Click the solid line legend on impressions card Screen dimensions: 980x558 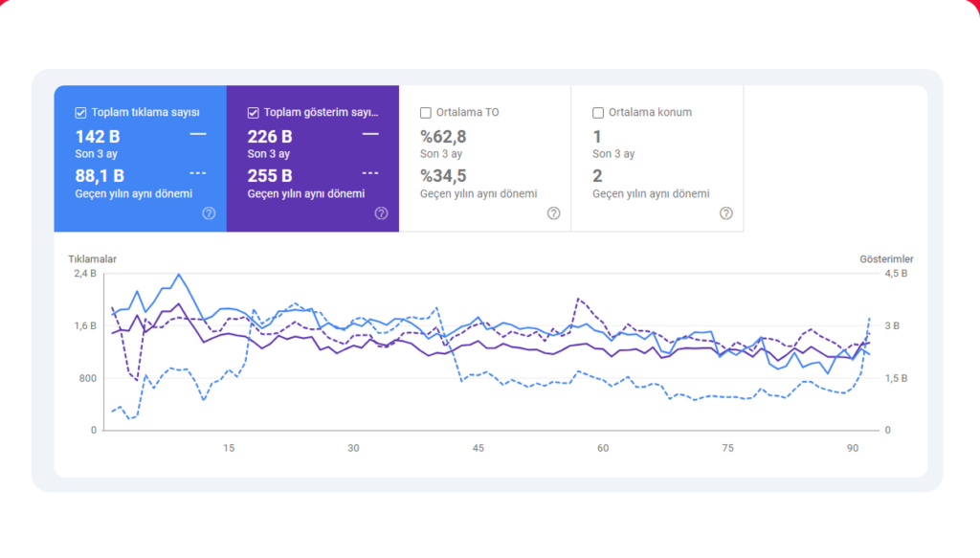pos(370,134)
